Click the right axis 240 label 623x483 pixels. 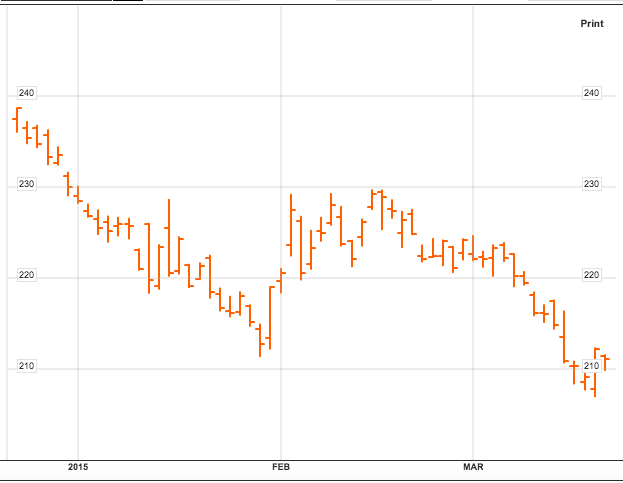click(591, 93)
